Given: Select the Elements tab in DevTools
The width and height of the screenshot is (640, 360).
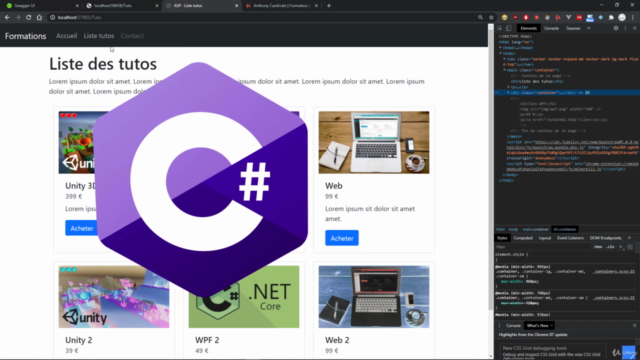Looking at the screenshot, I should 529,28.
